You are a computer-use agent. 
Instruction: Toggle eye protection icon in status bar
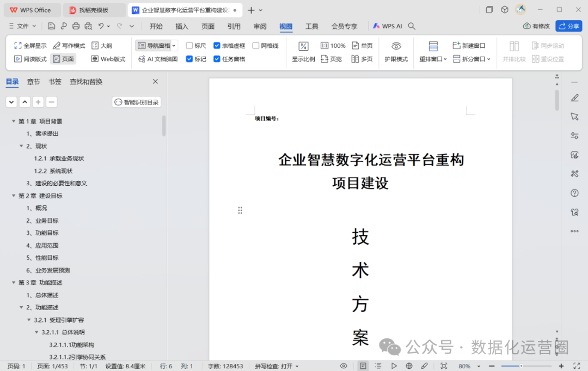344,366
